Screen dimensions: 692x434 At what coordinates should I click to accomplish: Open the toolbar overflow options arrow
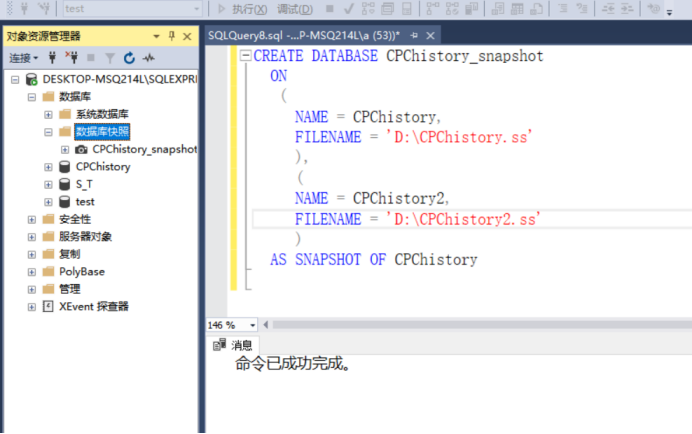pyautogui.click(x=669, y=12)
